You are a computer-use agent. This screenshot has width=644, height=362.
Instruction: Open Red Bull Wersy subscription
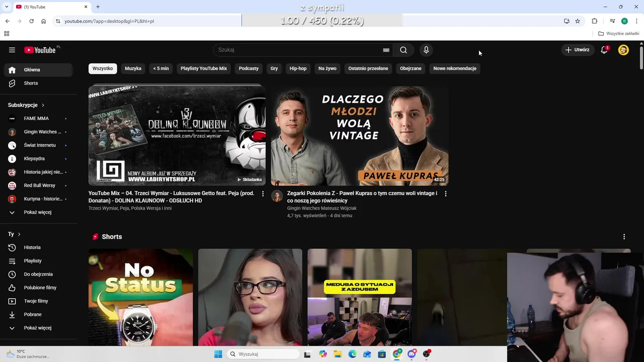coord(38,186)
